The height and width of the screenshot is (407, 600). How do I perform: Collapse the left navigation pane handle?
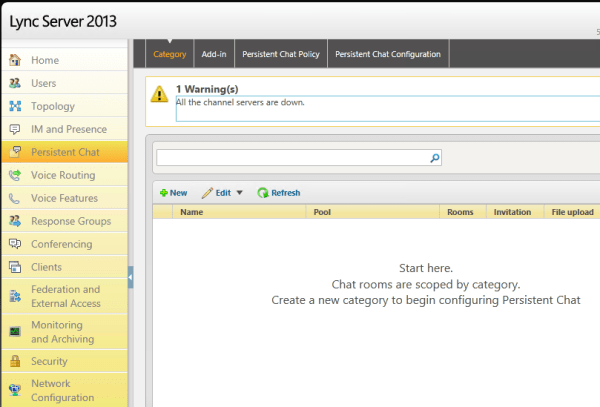pos(130,277)
